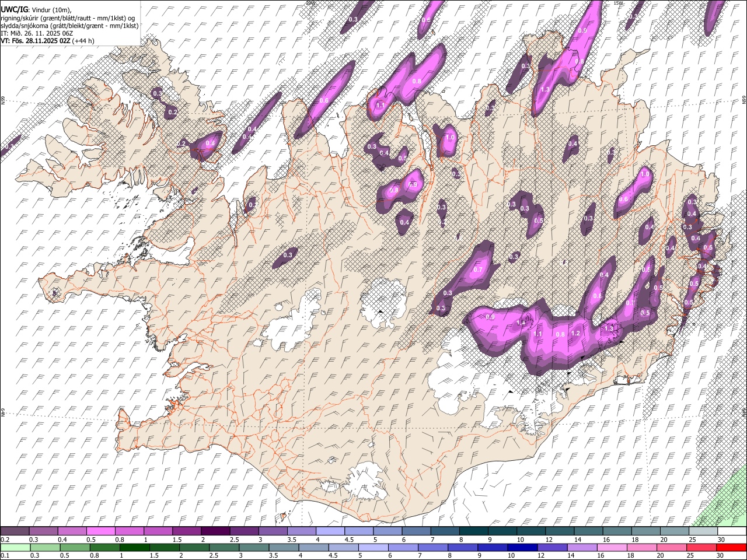747x560 pixels.
Task: Click the 3–3.5 swatch in the snow scale
Action: click(x=273, y=531)
